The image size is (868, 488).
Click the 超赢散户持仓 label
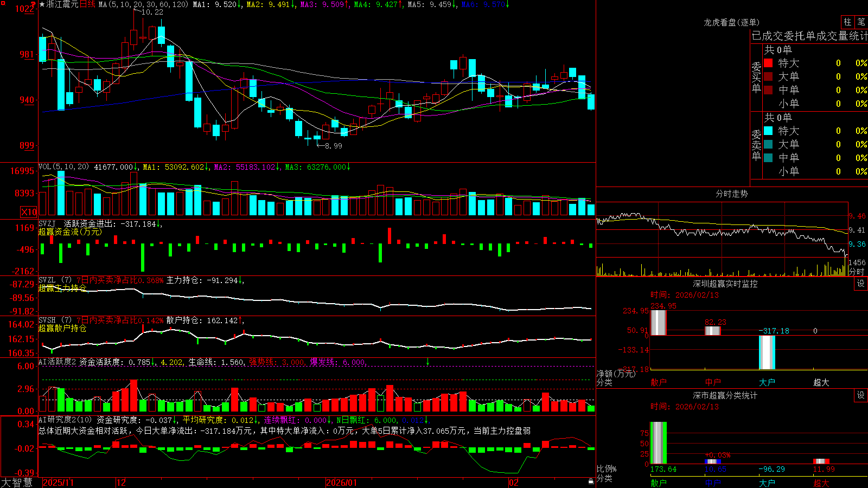62,328
